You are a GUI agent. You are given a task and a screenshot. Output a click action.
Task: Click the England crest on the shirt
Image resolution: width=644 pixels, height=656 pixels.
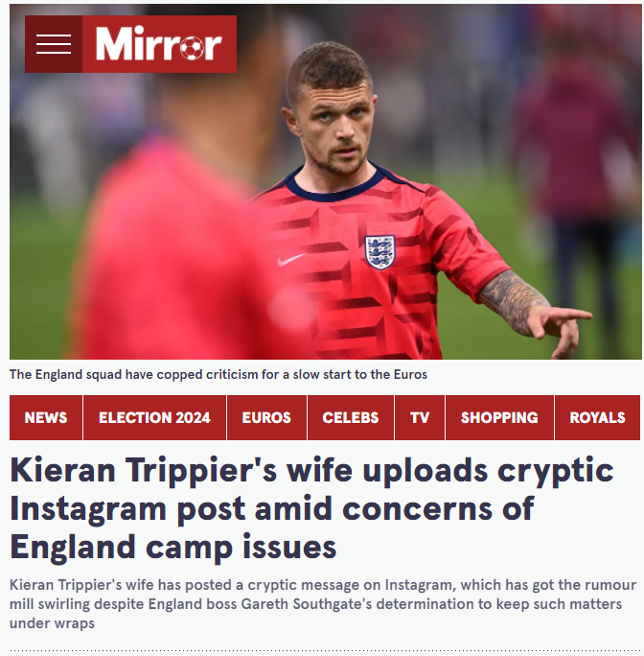click(379, 252)
